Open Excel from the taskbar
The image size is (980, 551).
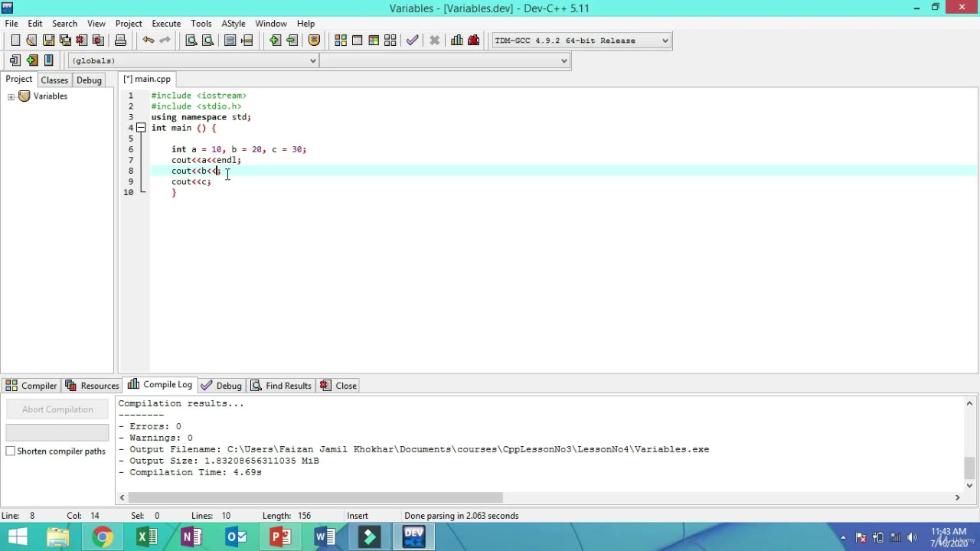[x=145, y=537]
